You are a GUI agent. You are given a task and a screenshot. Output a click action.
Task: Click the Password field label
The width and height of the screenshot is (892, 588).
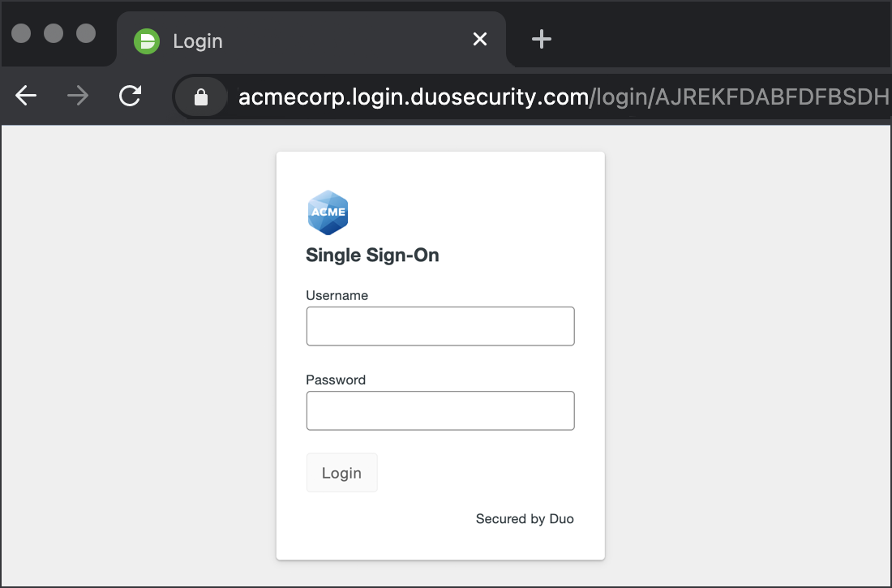coord(336,380)
